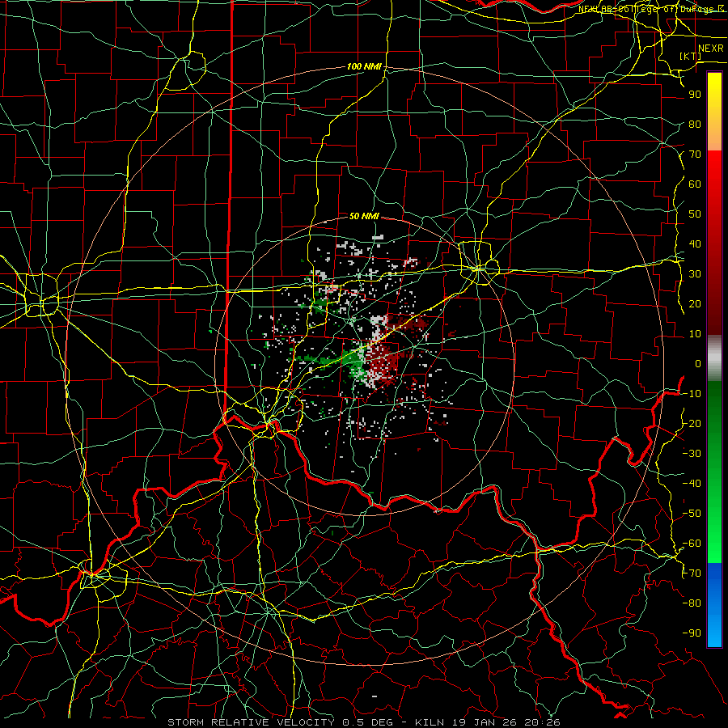Click the positive 60 scale value

pyautogui.click(x=695, y=184)
